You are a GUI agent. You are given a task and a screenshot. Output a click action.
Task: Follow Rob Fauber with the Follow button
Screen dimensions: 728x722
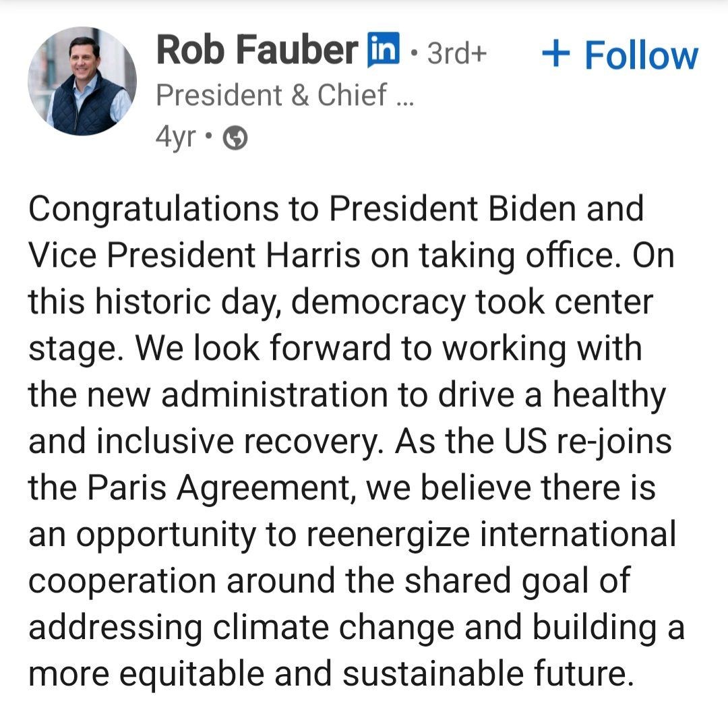(620, 55)
